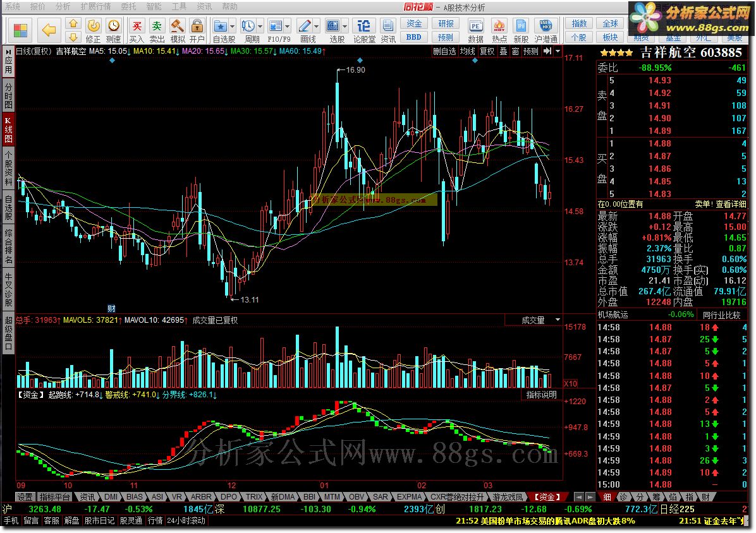Open the 智能 menu
The width and height of the screenshot is (756, 533).
click(154, 6)
